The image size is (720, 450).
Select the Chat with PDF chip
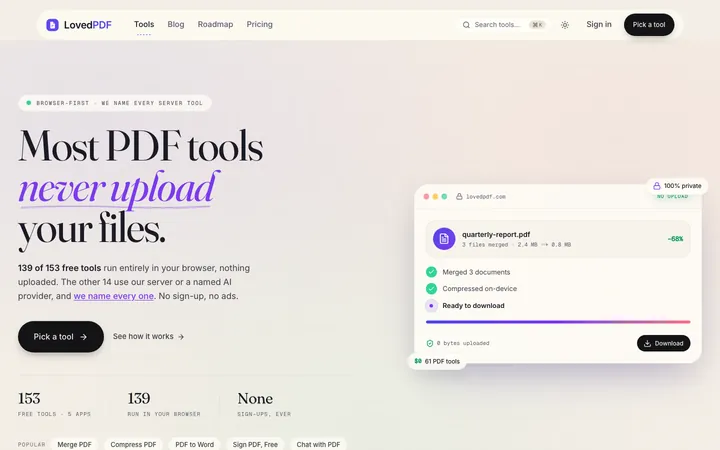click(x=318, y=444)
